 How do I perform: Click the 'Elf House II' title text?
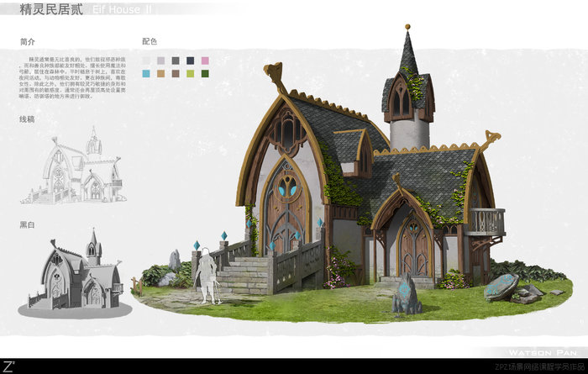coord(122,8)
